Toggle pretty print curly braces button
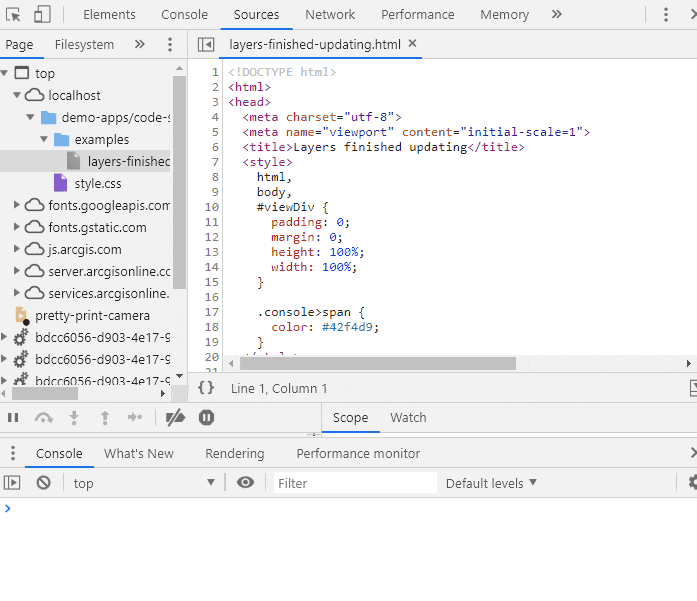 (x=206, y=388)
